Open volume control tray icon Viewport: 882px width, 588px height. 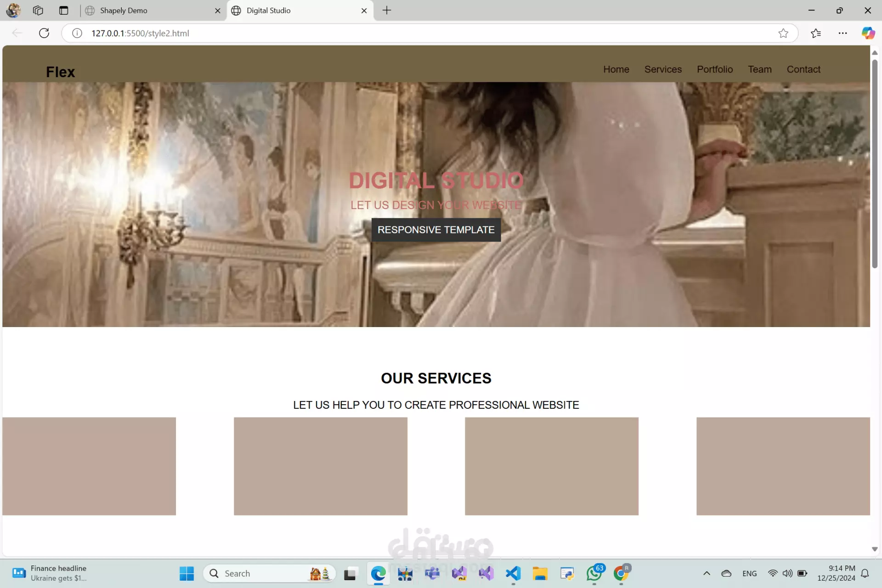[x=787, y=573]
